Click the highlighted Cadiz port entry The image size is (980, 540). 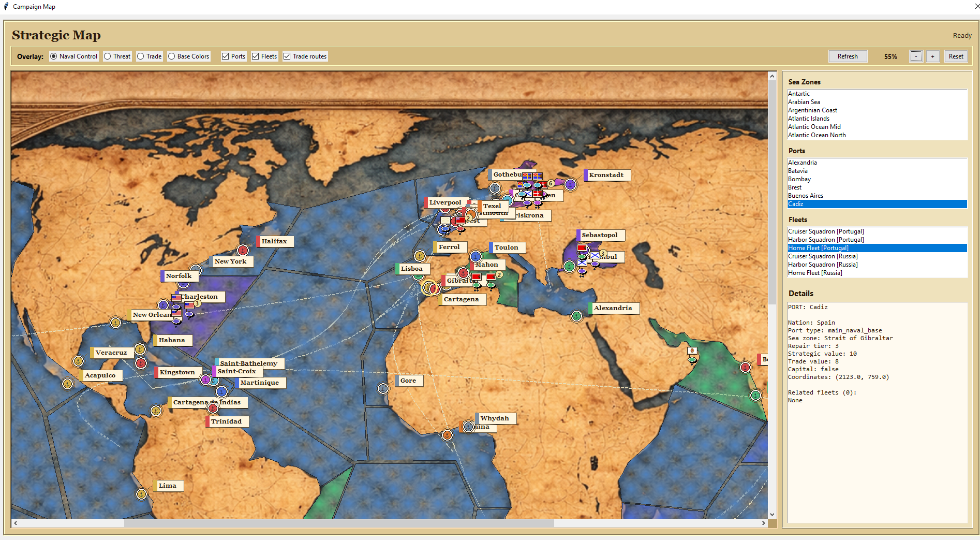pyautogui.click(x=877, y=204)
